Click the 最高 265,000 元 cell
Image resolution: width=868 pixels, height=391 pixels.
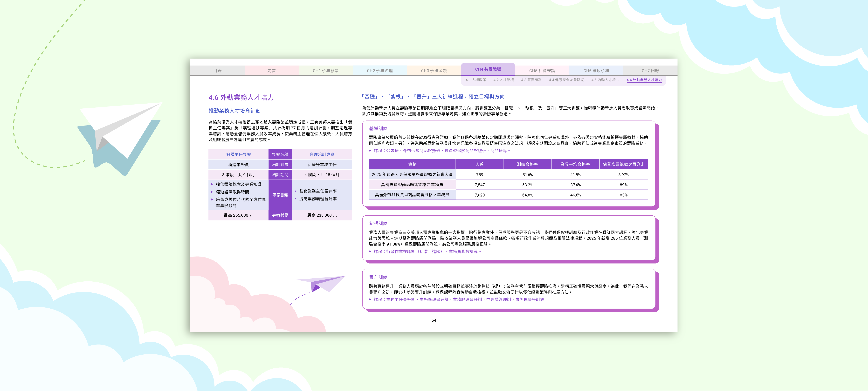pyautogui.click(x=239, y=215)
